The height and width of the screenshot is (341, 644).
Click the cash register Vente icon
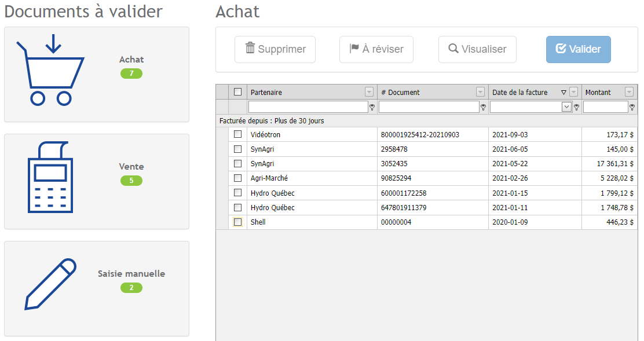[x=50, y=178]
